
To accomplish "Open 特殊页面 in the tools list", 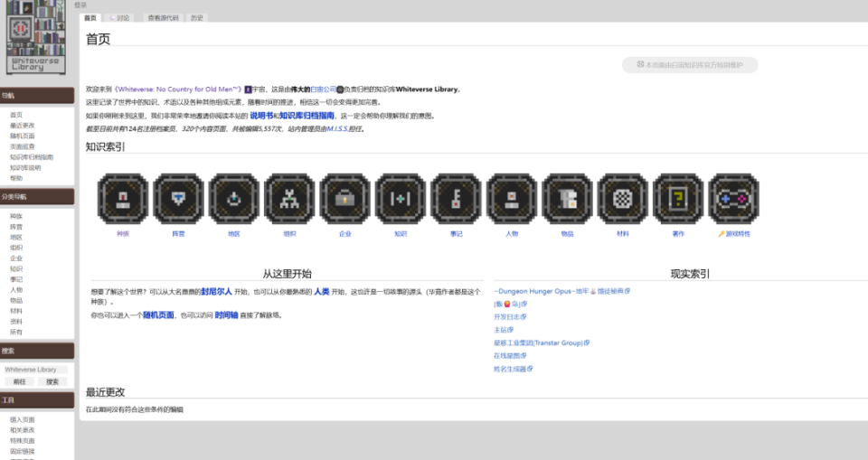I will [22, 441].
